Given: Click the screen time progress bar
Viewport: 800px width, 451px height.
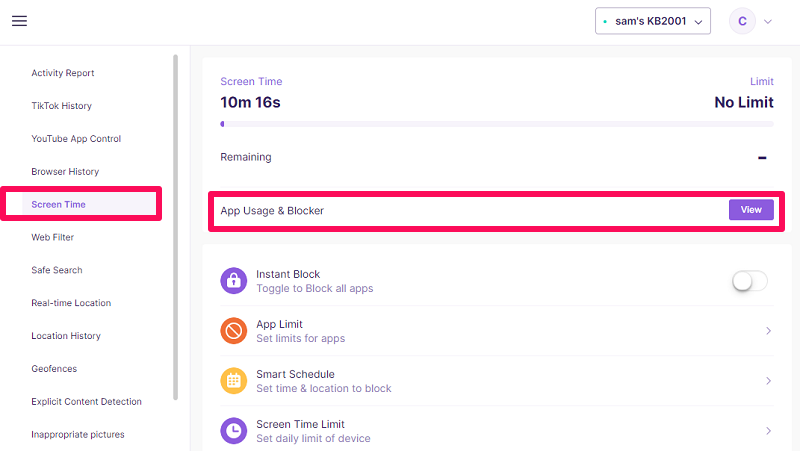Looking at the screenshot, I should (x=497, y=124).
